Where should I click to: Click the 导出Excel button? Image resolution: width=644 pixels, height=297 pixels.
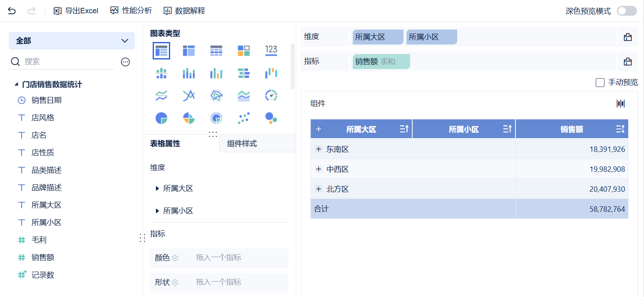point(76,11)
